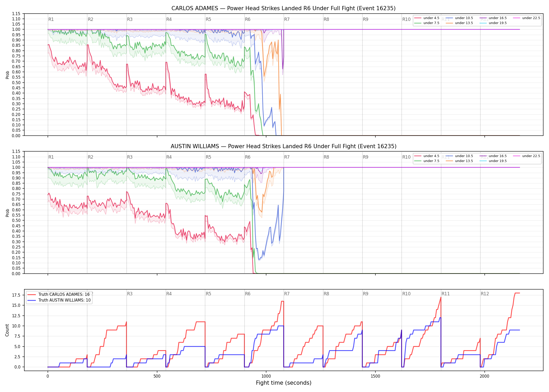Click the 'under 13.5' legend entry in the top chart

tap(459, 23)
